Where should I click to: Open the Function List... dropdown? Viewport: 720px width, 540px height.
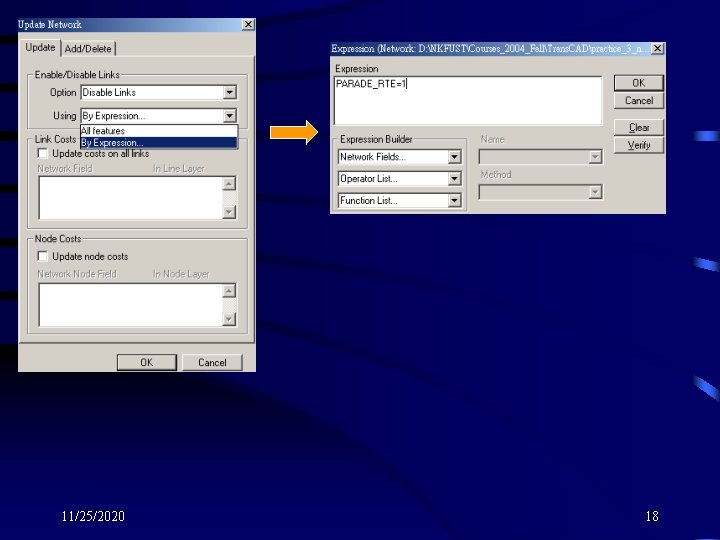399,200
